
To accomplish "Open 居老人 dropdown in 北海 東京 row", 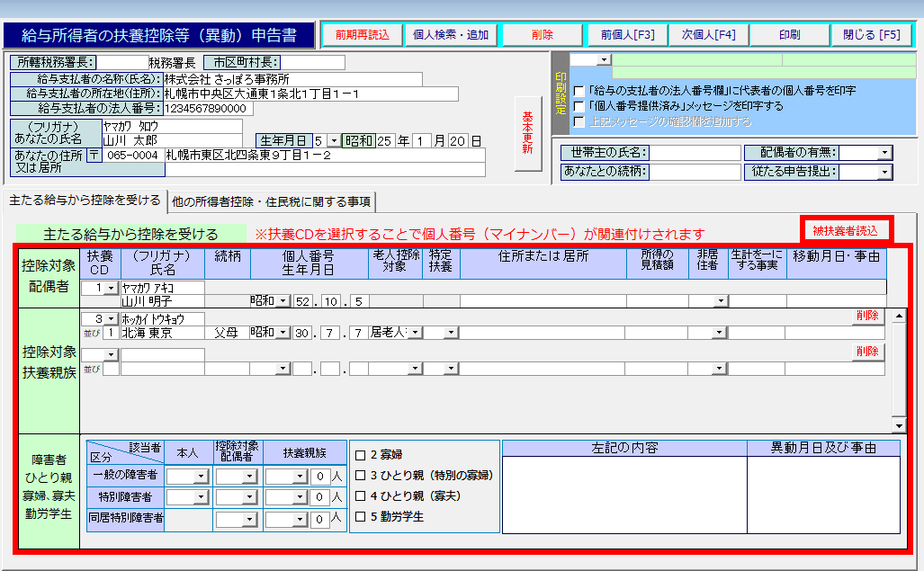I will tap(416, 333).
